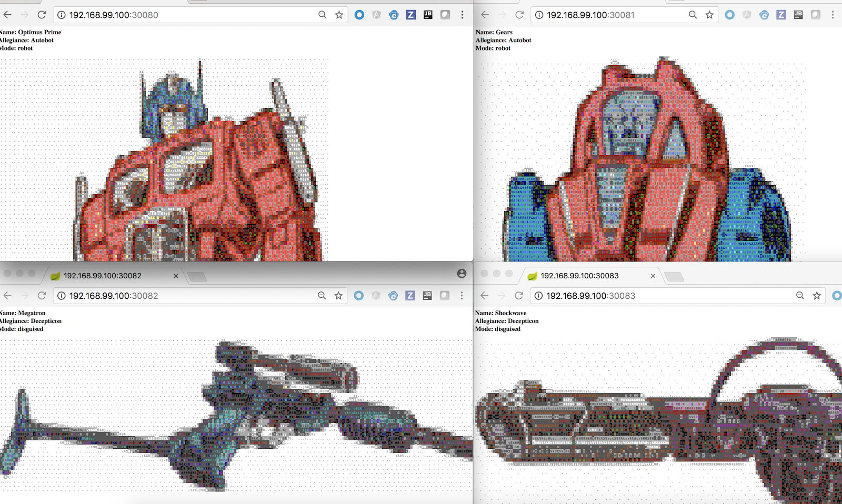842x504 pixels.
Task: Reload the 30082 page
Action: [42, 296]
